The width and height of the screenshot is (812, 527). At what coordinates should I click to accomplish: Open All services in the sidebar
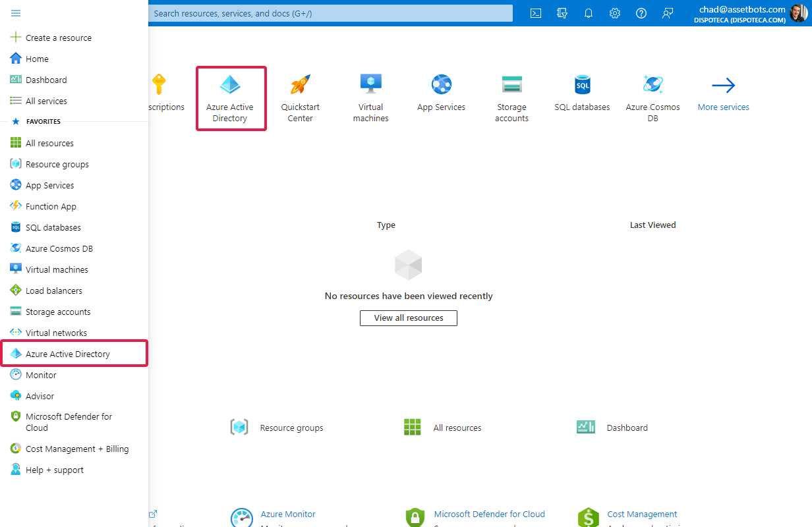(74, 101)
